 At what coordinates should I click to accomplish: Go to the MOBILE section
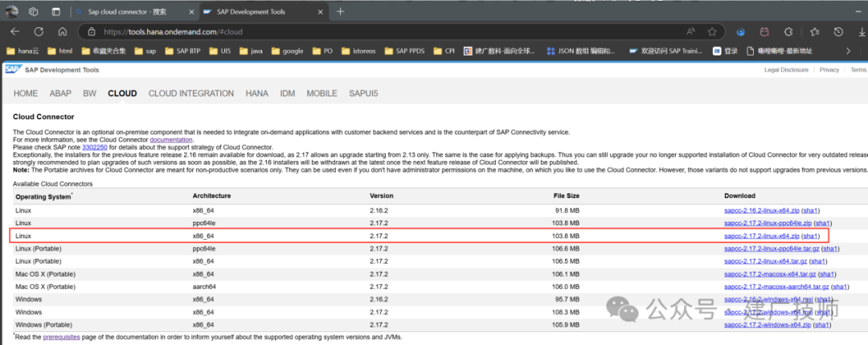(321, 93)
